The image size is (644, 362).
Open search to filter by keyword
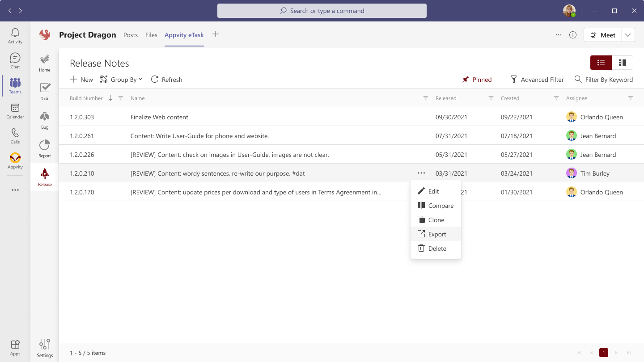pos(604,79)
